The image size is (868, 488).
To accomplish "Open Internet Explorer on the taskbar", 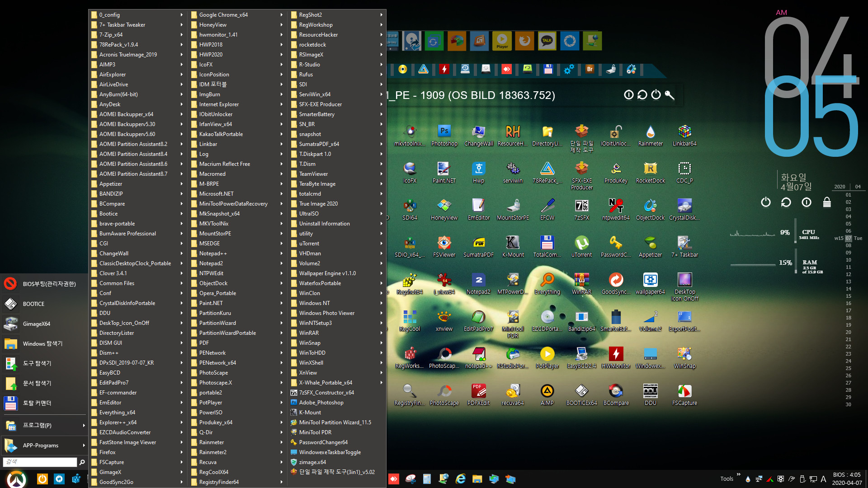I will point(460,479).
